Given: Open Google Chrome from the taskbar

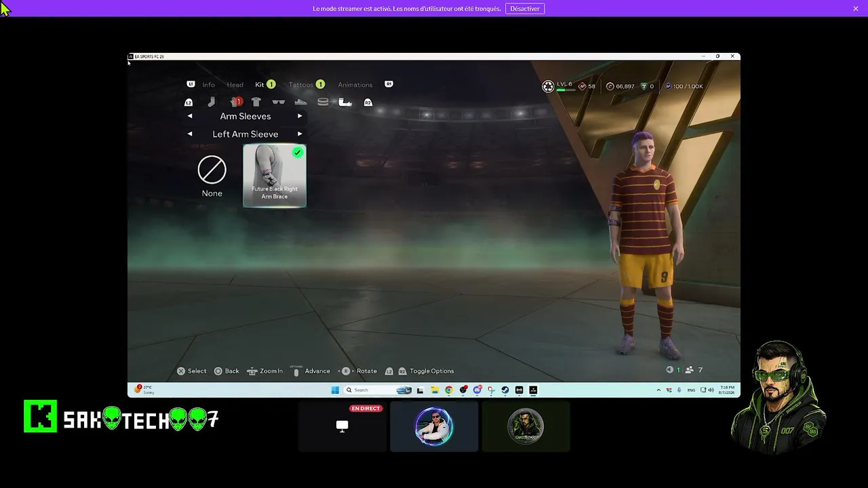Looking at the screenshot, I should click(449, 390).
